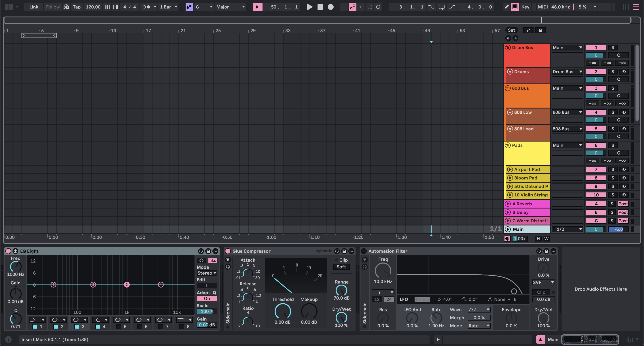The width and height of the screenshot is (644, 346).
Task: Click the Back to Arrangement arrow icon
Action: pos(361,7)
